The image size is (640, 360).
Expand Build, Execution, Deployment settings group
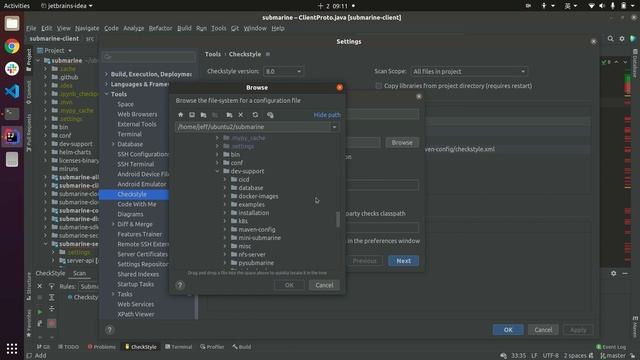107,74
